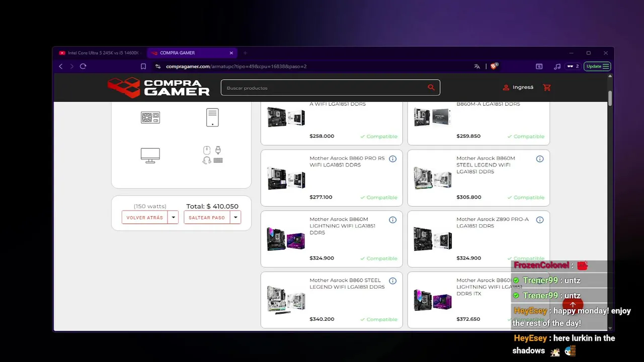Click the user account icon next to Ingresá
This screenshot has height=362, width=644.
tap(506, 87)
